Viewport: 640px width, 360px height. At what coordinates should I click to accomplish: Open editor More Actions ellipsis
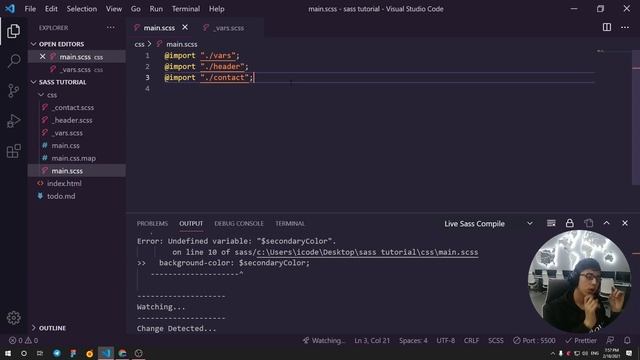tap(625, 27)
